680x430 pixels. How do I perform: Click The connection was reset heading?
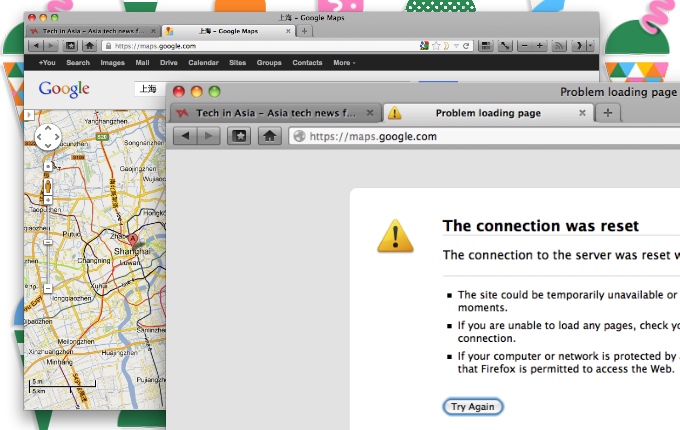(x=540, y=226)
